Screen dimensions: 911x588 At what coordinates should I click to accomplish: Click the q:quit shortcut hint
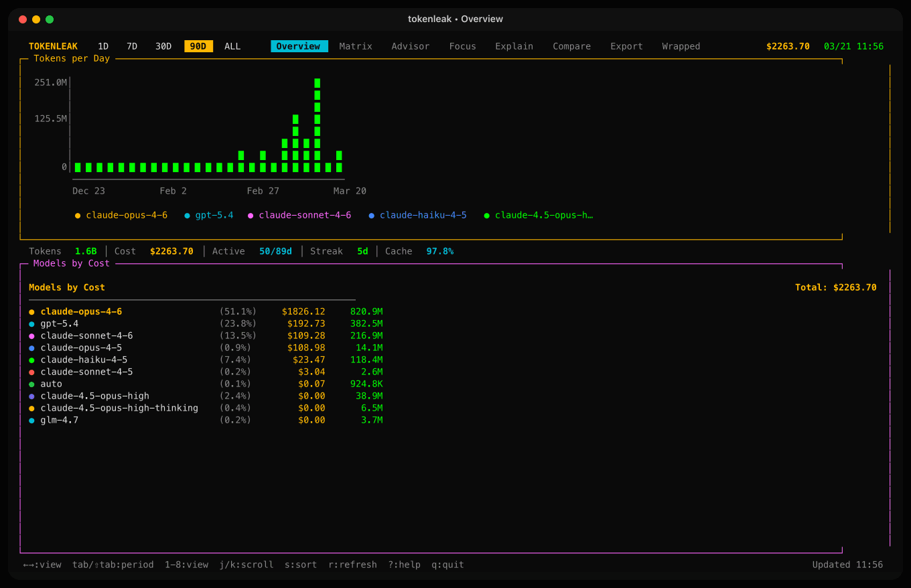click(x=447, y=565)
